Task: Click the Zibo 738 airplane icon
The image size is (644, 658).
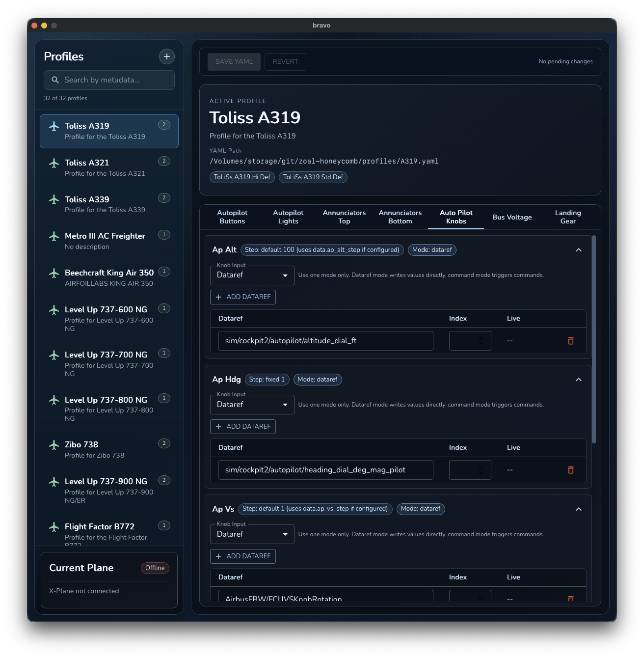Action: pos(54,445)
